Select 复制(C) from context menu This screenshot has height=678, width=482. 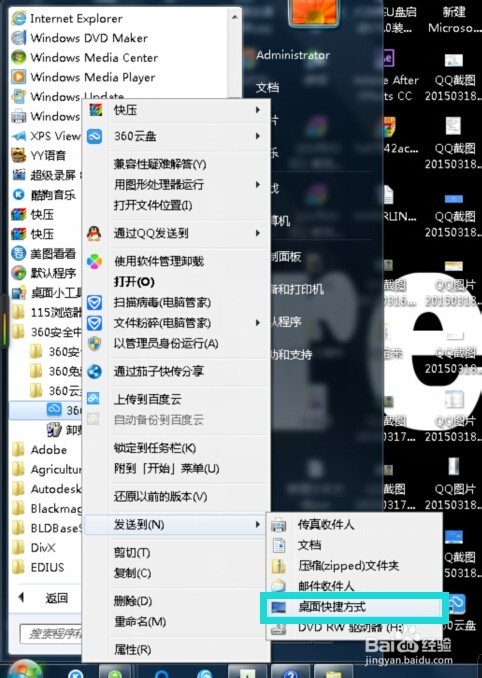point(132,573)
